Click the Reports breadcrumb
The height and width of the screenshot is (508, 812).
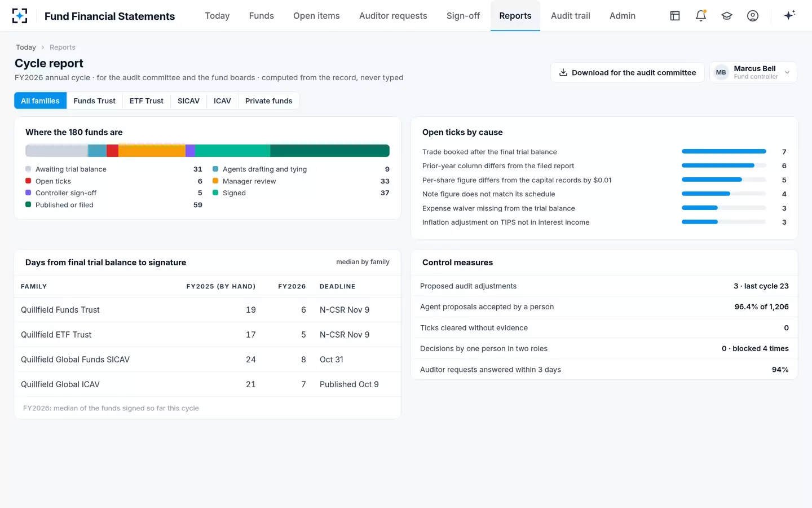pyautogui.click(x=63, y=47)
